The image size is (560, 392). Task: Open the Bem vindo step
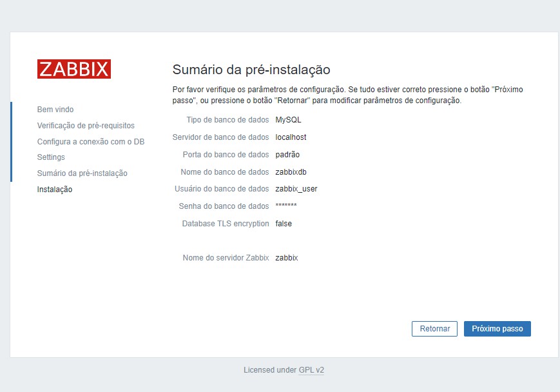(x=56, y=109)
